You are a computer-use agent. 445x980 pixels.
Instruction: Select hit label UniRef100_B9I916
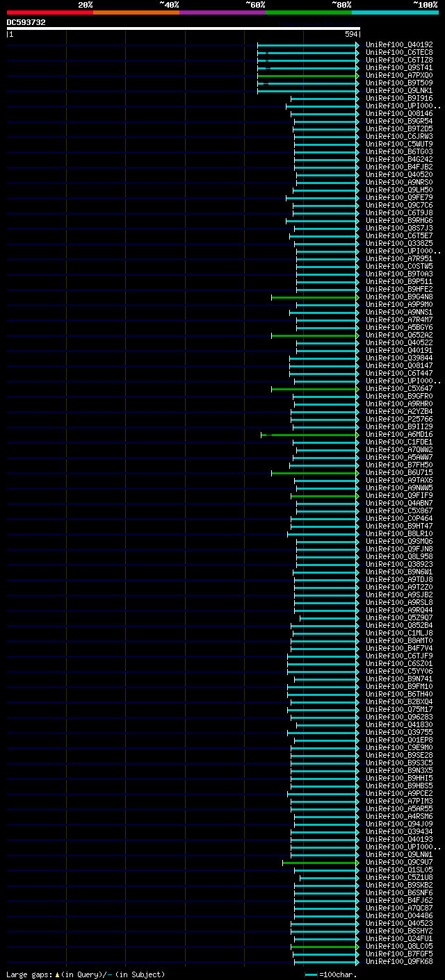[x=399, y=98]
